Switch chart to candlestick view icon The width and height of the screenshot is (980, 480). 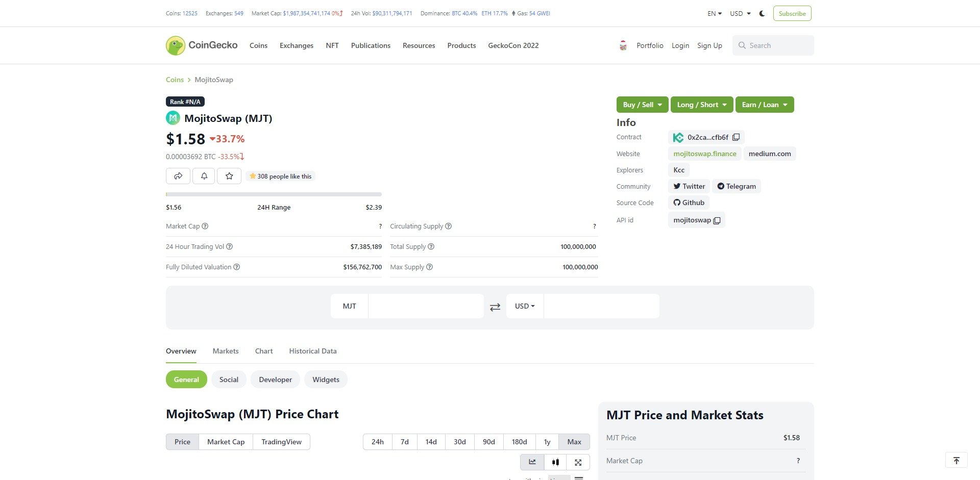click(x=555, y=462)
